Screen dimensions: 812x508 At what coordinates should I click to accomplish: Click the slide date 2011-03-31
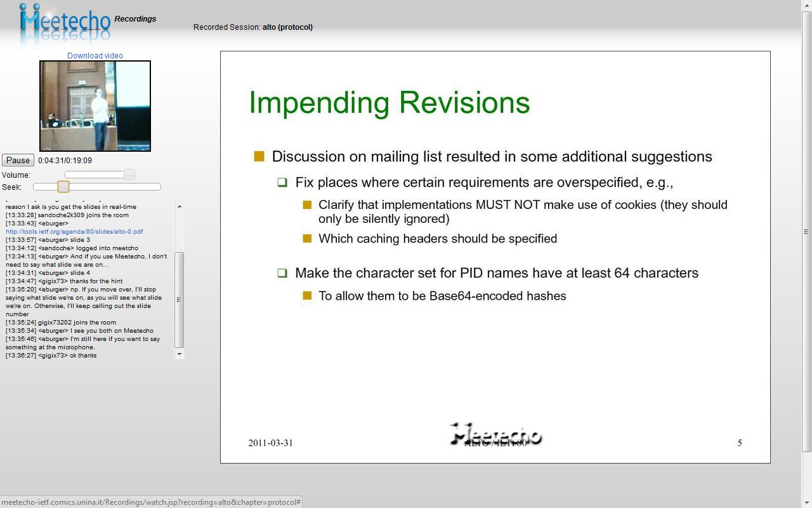pyautogui.click(x=271, y=443)
